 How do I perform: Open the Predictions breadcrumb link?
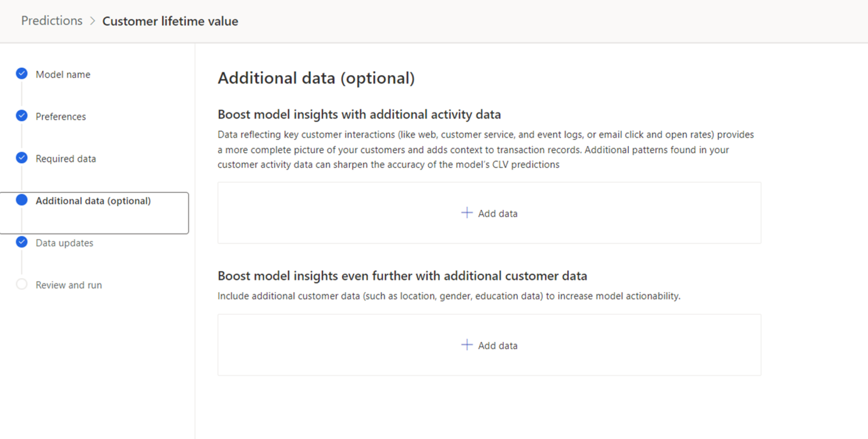point(51,20)
